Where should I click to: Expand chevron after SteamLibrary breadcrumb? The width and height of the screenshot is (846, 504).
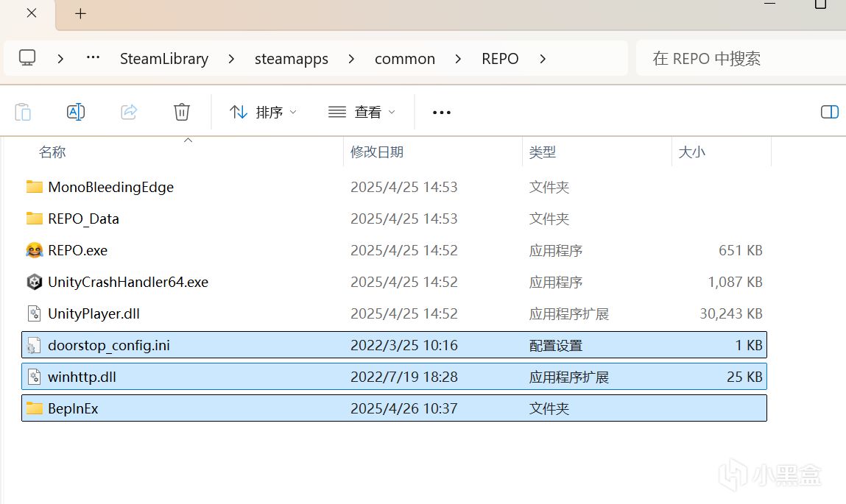(x=231, y=58)
